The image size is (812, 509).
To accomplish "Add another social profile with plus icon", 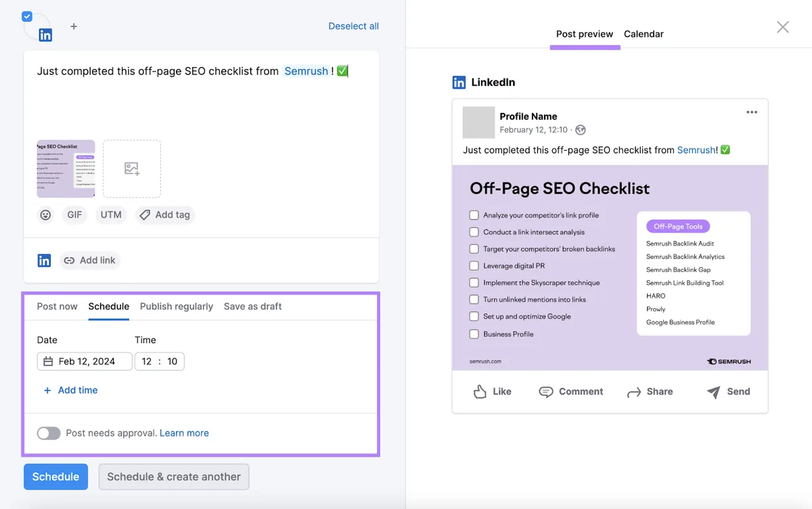I will tap(74, 26).
